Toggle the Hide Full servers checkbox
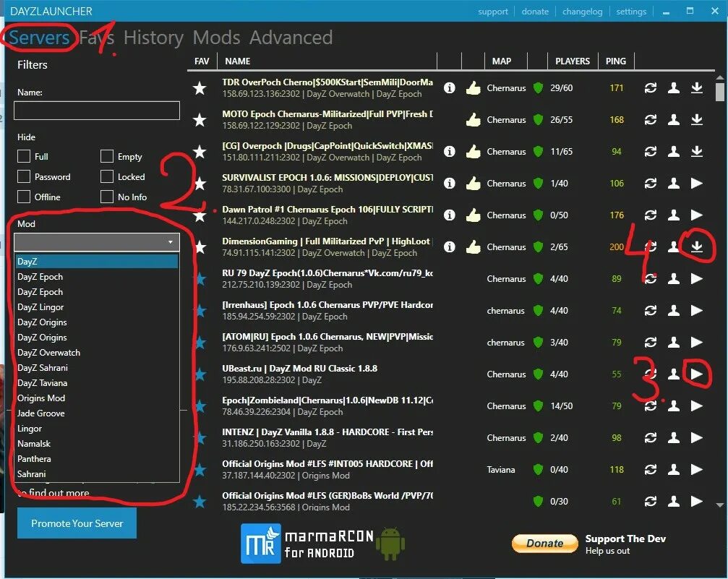Screen dimensions: 728x579 (24, 156)
